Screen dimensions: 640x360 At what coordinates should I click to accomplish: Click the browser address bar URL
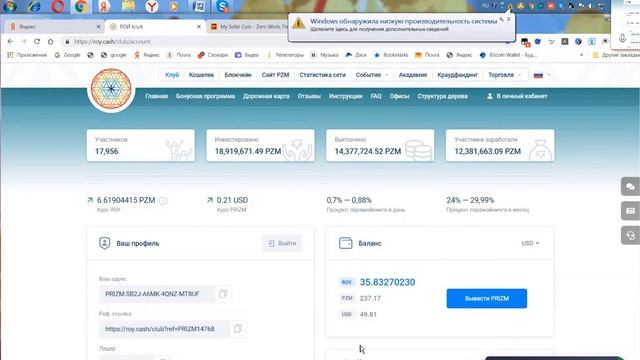click(112, 42)
